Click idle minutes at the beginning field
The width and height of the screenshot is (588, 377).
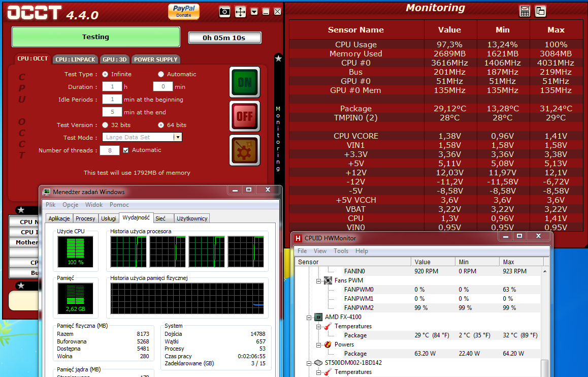click(112, 100)
